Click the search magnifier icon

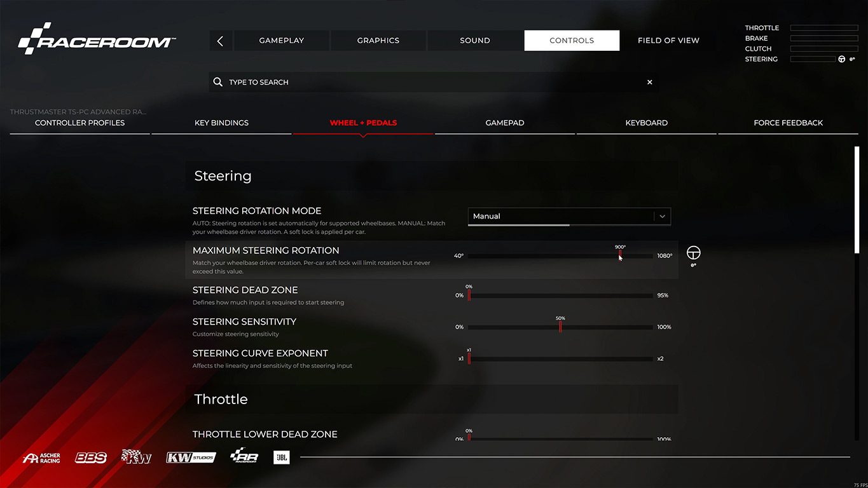(x=218, y=82)
